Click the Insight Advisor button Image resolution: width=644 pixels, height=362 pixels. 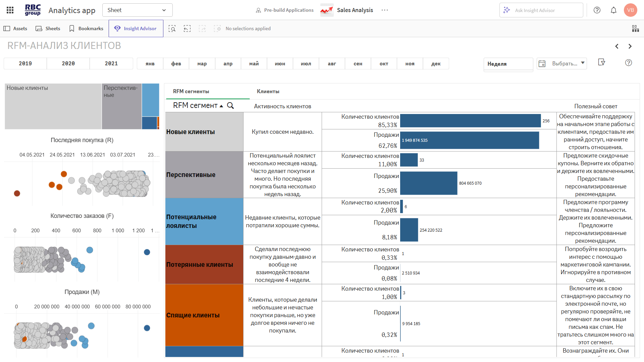coord(136,28)
